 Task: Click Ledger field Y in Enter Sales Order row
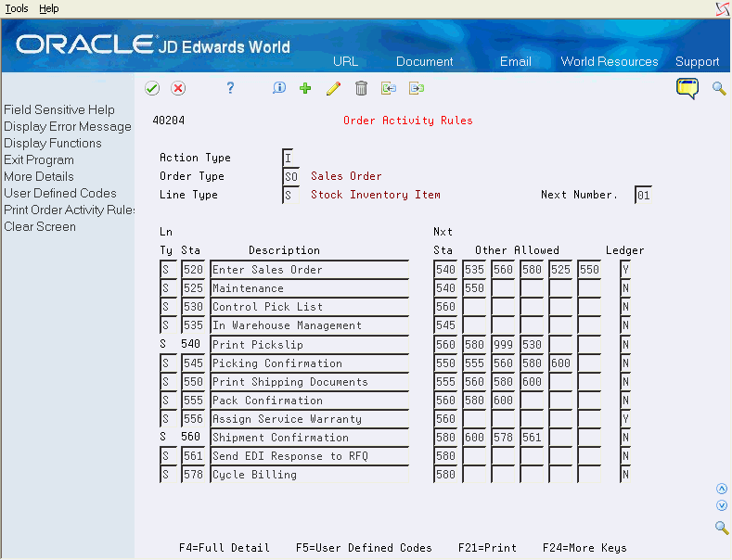coord(625,269)
